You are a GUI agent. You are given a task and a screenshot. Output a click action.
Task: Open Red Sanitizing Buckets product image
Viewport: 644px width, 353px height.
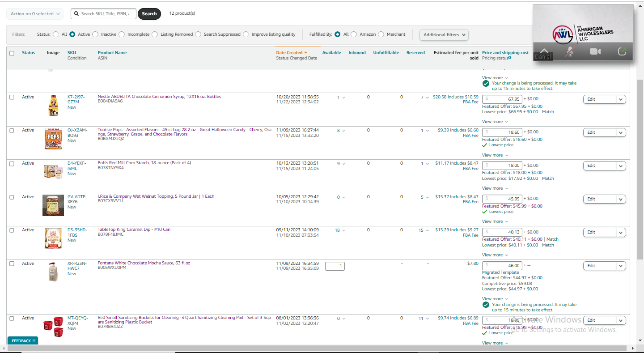point(53,326)
